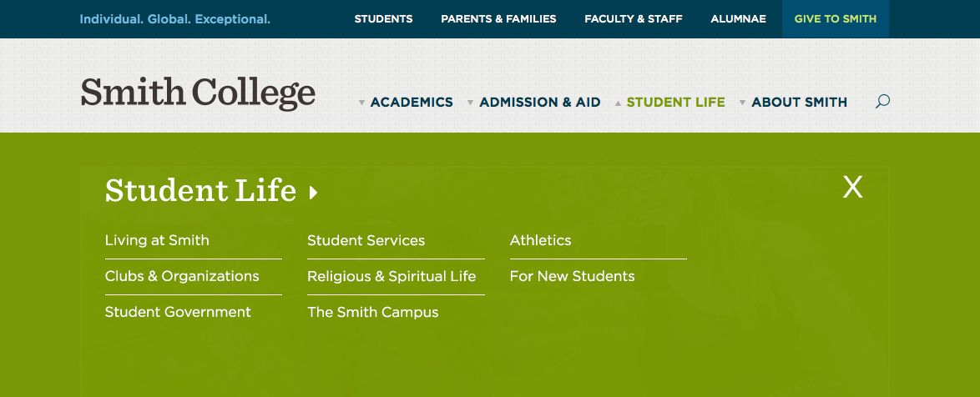Go to the Alumnae section
This screenshot has width=980, height=397.
[x=738, y=19]
